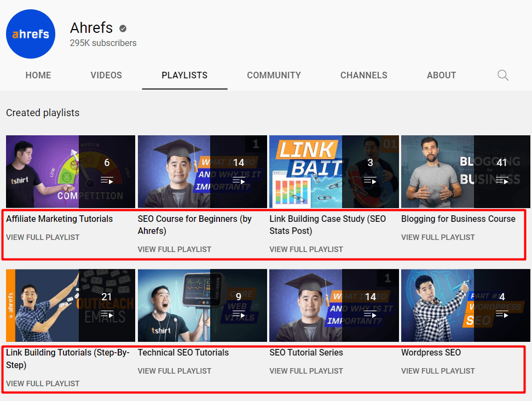Click playlist icon on Wordpress SEO thumbnail

502,315
